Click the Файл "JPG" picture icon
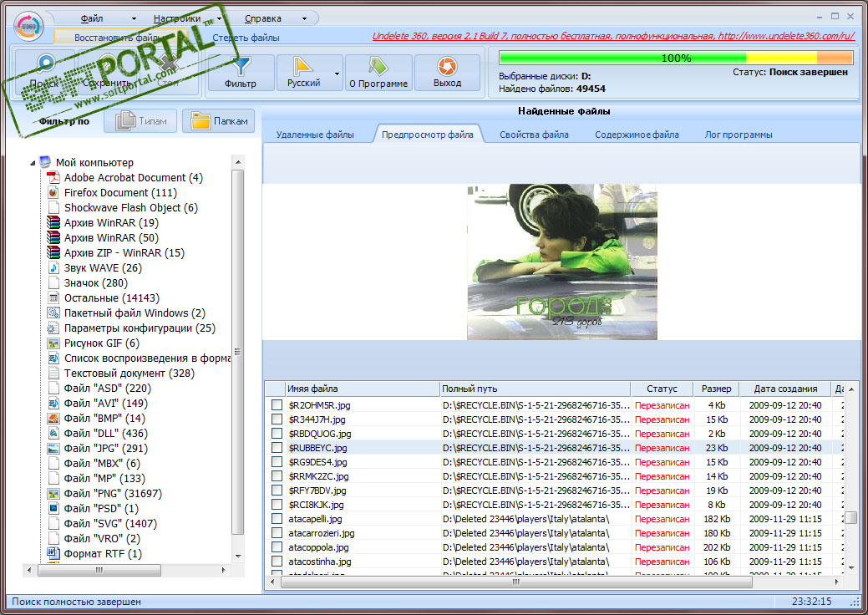Viewport: 868px width, 615px height. (53, 449)
